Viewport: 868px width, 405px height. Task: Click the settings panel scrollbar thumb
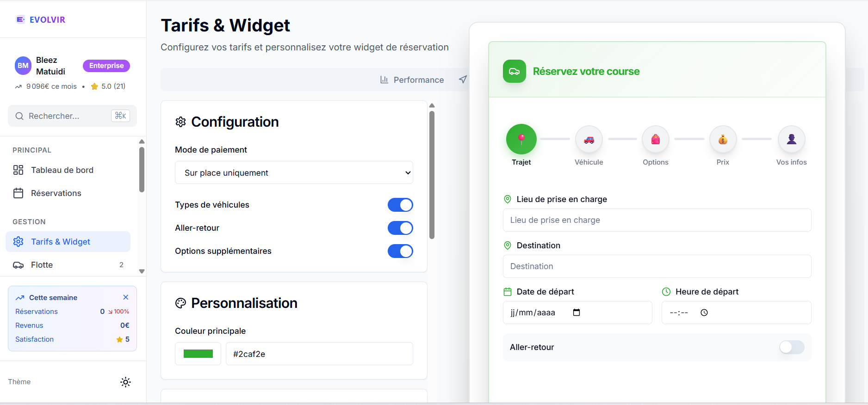[x=432, y=175]
